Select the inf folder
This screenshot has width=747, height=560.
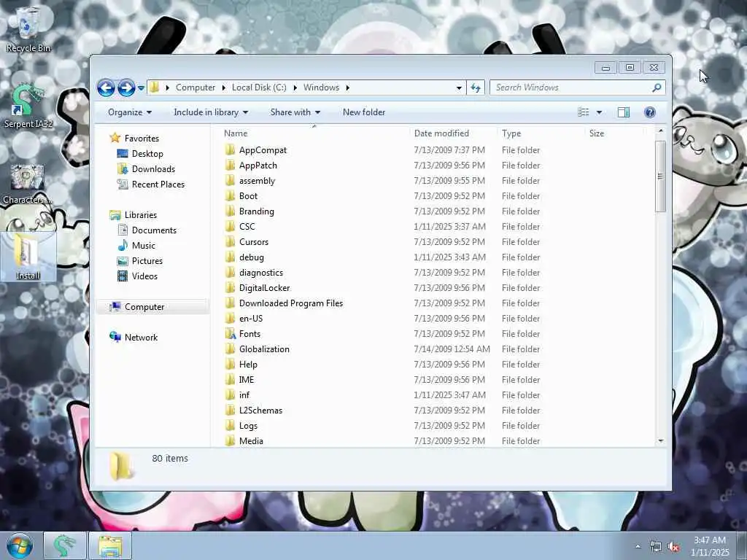pyautogui.click(x=244, y=394)
